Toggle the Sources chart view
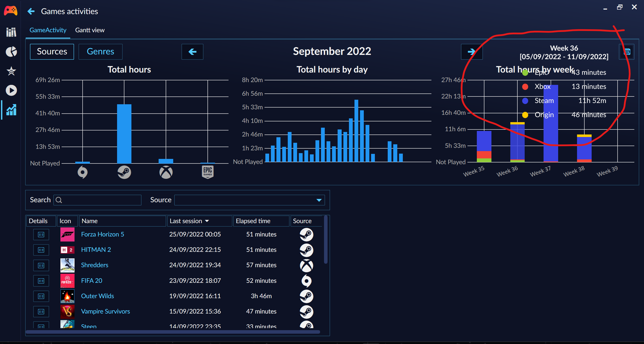Viewport: 644px width, 344px height. point(52,52)
